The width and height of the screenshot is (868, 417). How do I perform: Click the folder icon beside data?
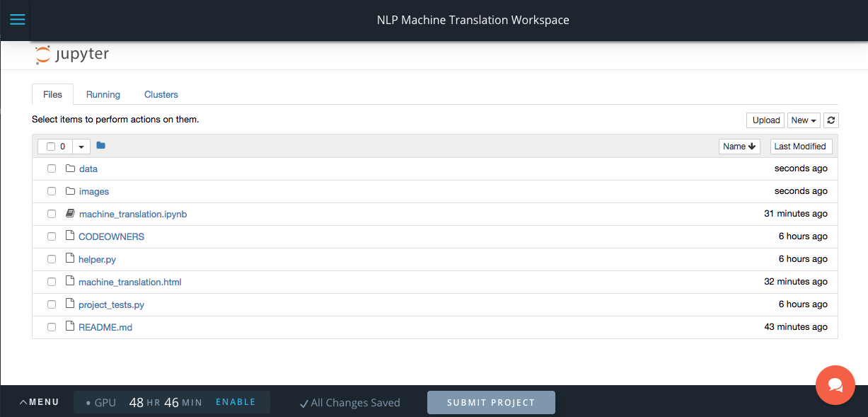69,168
